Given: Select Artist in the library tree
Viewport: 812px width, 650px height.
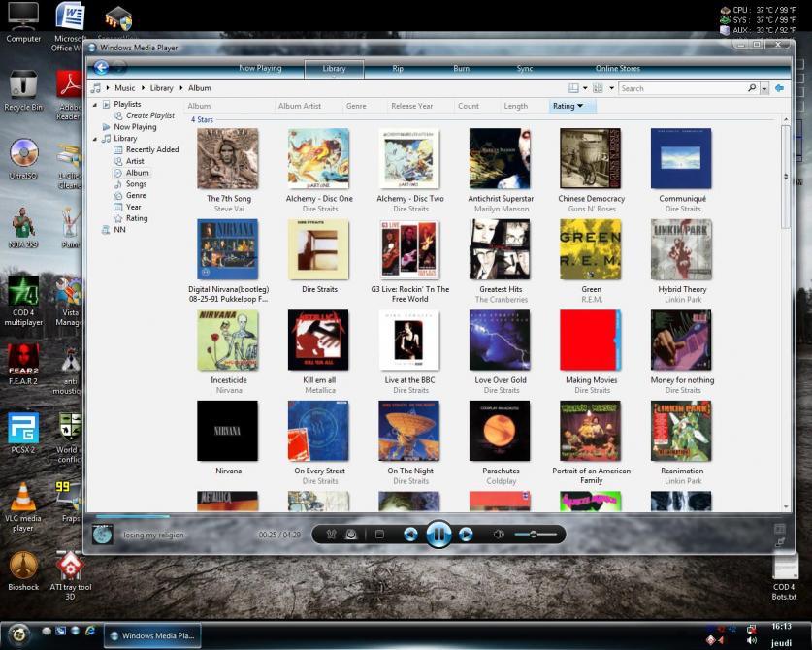Looking at the screenshot, I should point(135,161).
